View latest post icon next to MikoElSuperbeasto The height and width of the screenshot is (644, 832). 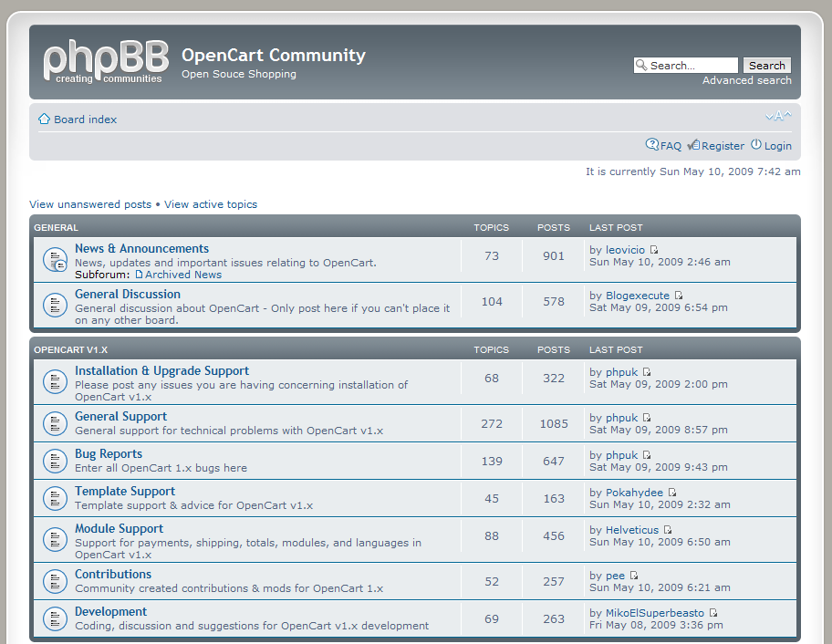tap(713, 613)
